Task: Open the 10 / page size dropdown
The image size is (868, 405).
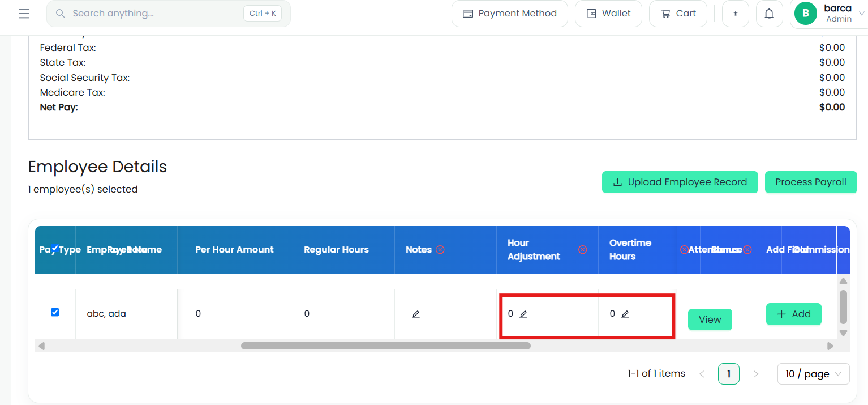Action: (x=814, y=374)
